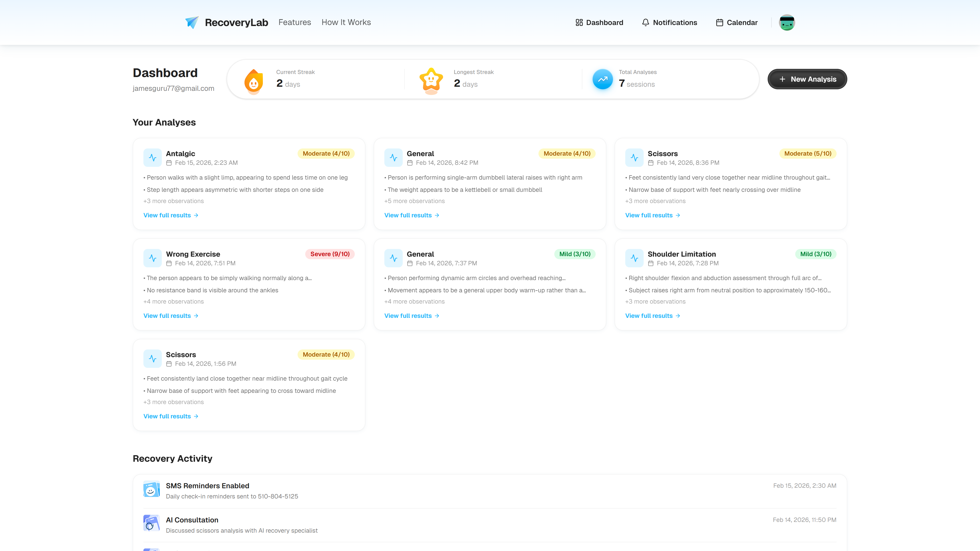Open the Features menu link
This screenshot has height=551, width=980.
[x=295, y=22]
